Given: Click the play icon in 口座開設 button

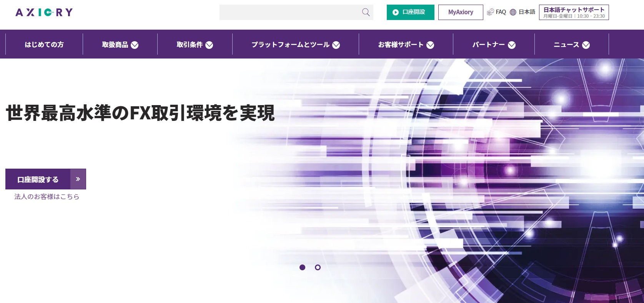Looking at the screenshot, I should pyautogui.click(x=395, y=12).
